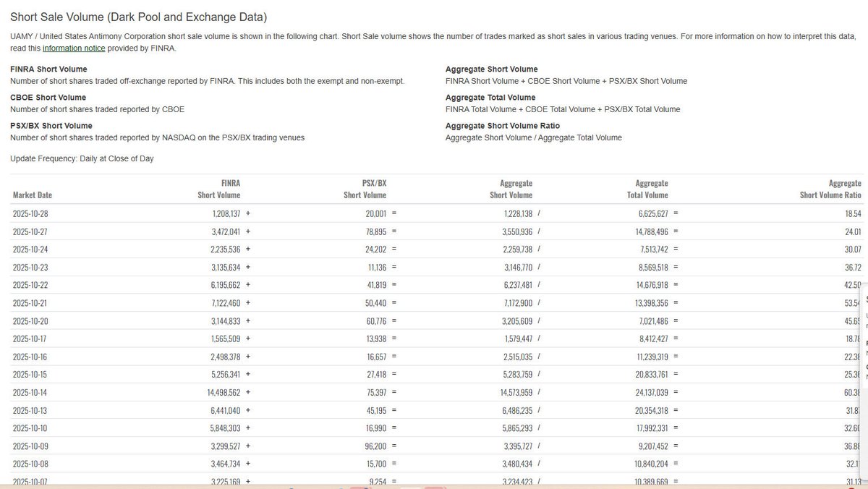Click FINRA short volume value 6,441,040

point(226,411)
